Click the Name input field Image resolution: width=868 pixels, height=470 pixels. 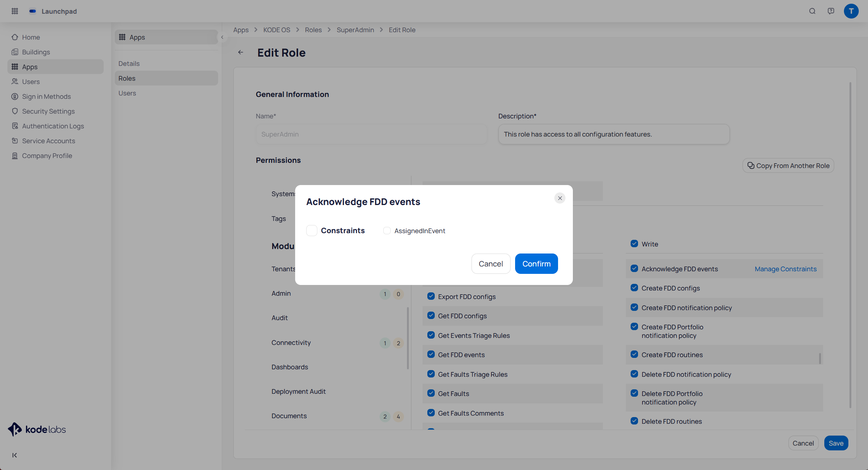pyautogui.click(x=371, y=134)
